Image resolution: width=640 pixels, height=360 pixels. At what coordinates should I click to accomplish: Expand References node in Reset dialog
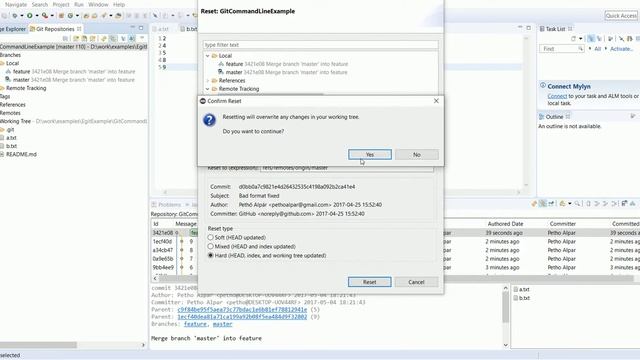[x=208, y=80]
